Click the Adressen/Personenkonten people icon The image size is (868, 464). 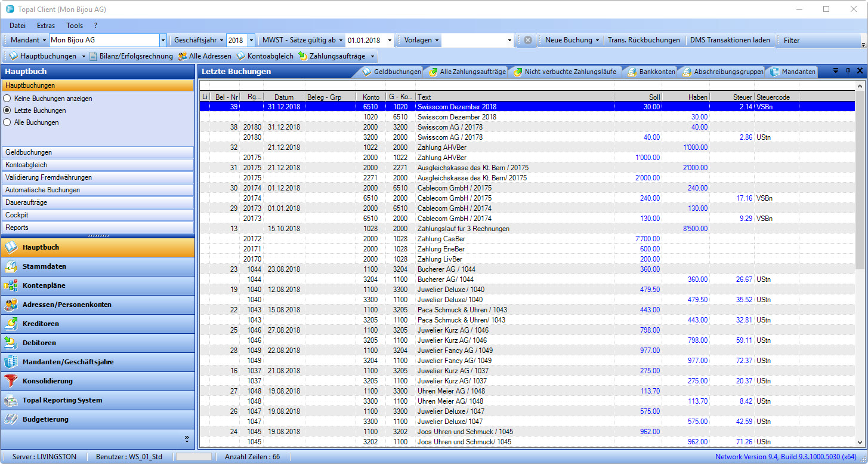[x=11, y=305]
